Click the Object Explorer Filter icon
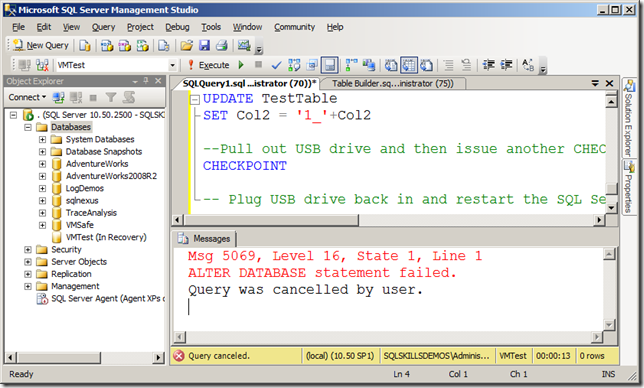The image size is (644, 388). pyautogui.click(x=110, y=97)
